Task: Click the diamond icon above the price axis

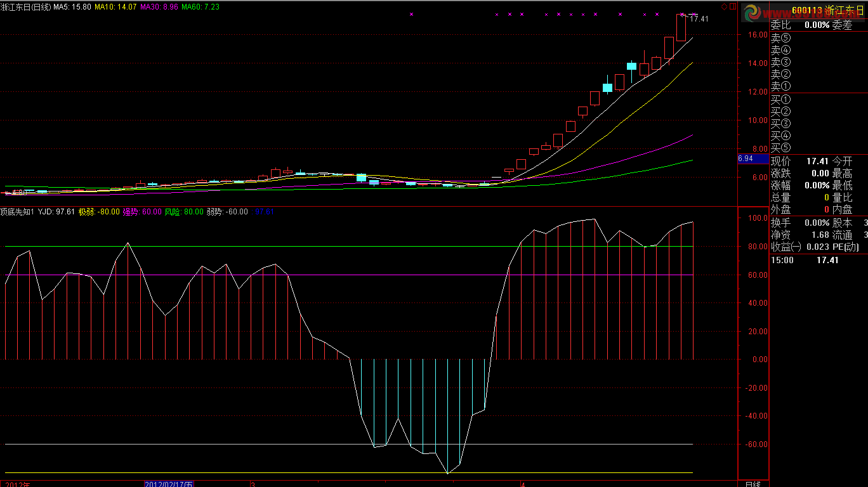Action: (723, 6)
